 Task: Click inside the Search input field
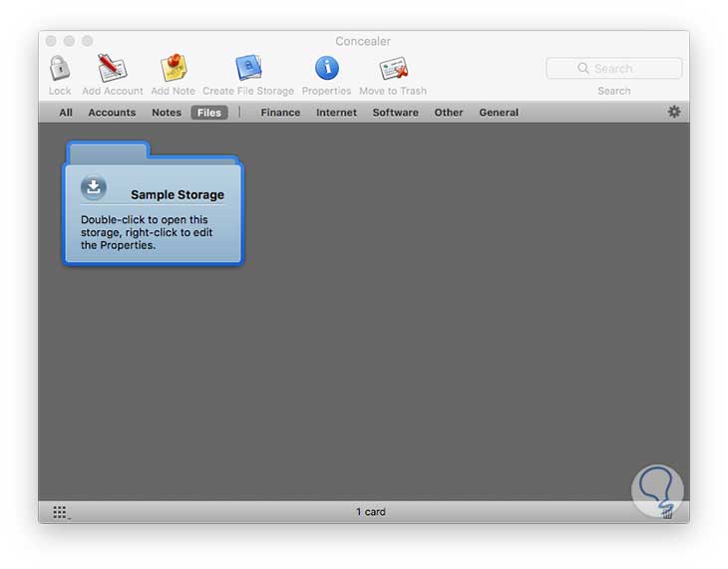614,68
